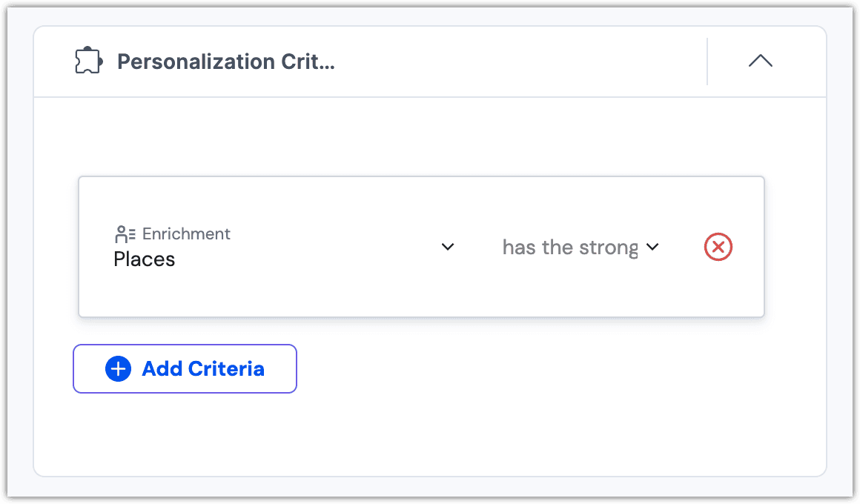This screenshot has height=504, width=860.
Task: Click the truncated "Personalization Crit..." title
Action: point(226,62)
